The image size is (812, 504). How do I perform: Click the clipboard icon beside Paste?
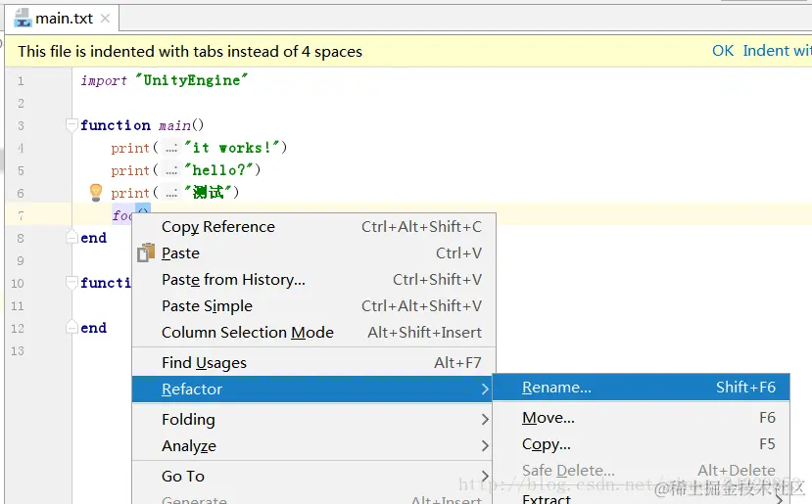(x=147, y=252)
